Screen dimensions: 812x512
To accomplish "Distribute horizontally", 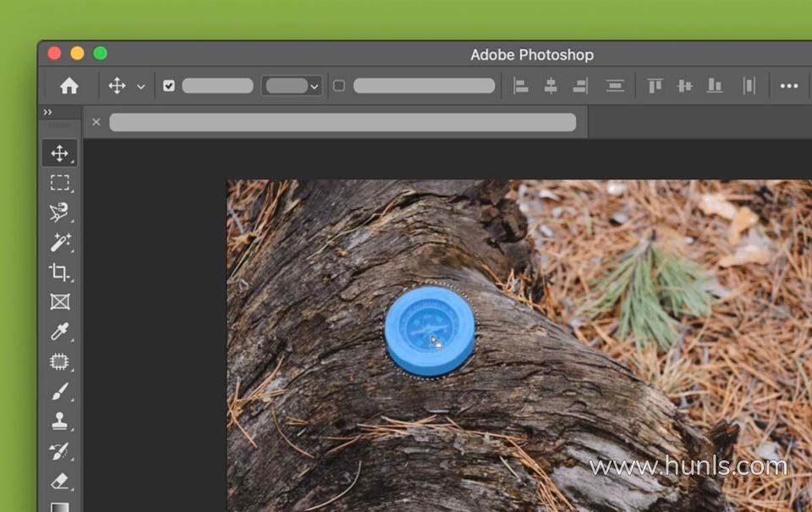I will (x=749, y=85).
